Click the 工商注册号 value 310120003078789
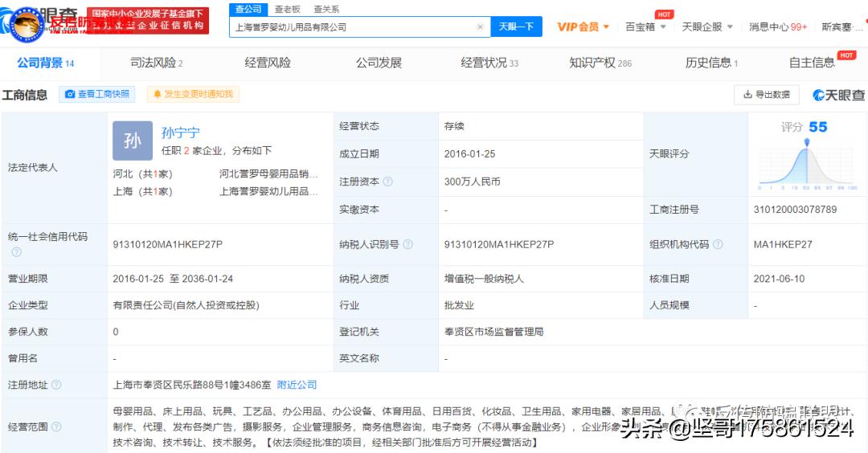This screenshot has height=453, width=868. pyautogui.click(x=795, y=210)
